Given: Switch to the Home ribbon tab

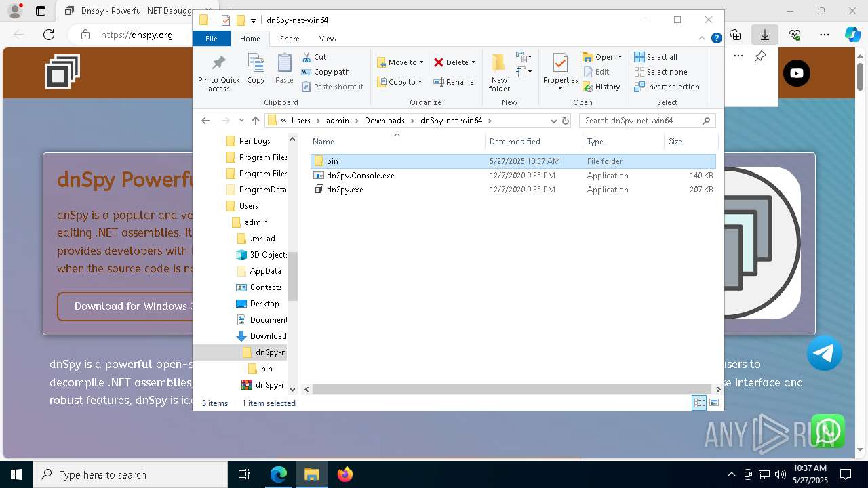Looking at the screenshot, I should pyautogui.click(x=250, y=39).
